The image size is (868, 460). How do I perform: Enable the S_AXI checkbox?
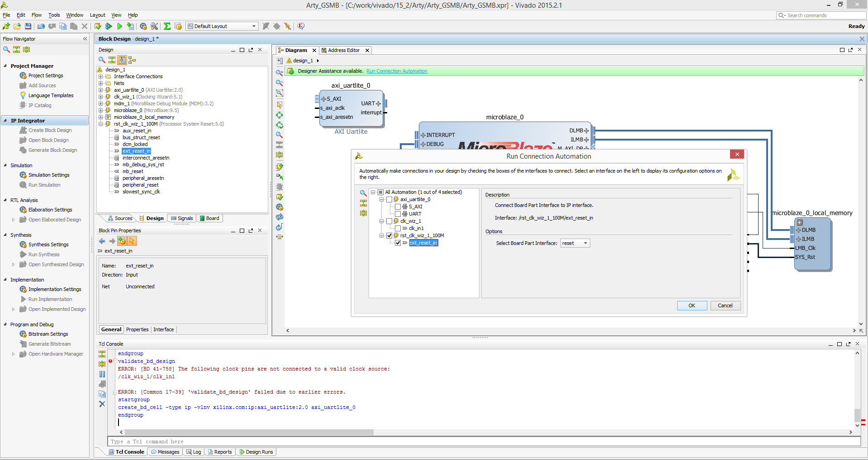pos(398,207)
